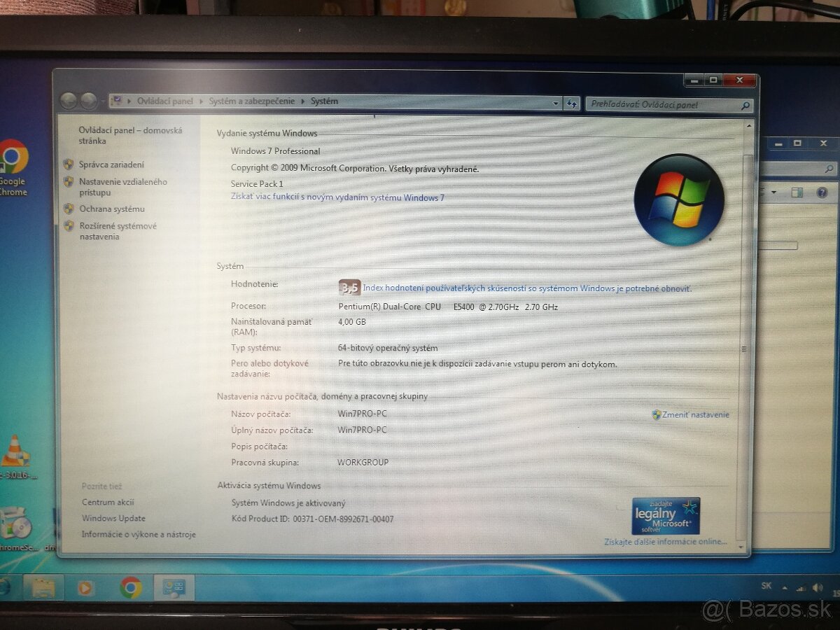Click 64-bitový operačný systém text
The width and height of the screenshot is (840, 630).
click(x=388, y=348)
